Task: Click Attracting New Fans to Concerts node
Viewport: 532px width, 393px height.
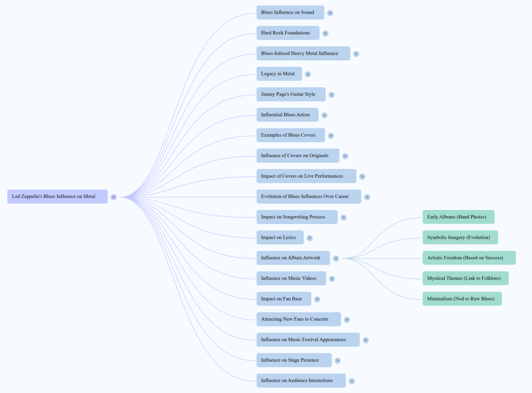Action: click(299, 319)
